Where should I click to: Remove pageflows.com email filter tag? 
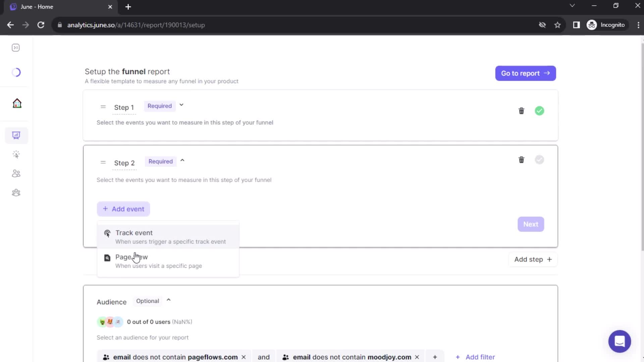243,357
